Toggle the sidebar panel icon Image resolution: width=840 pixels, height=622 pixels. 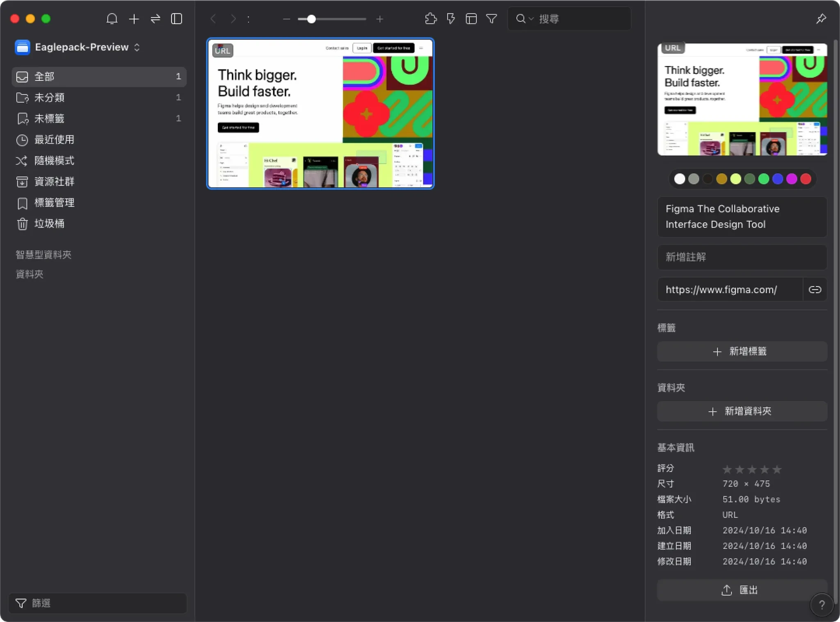(177, 19)
